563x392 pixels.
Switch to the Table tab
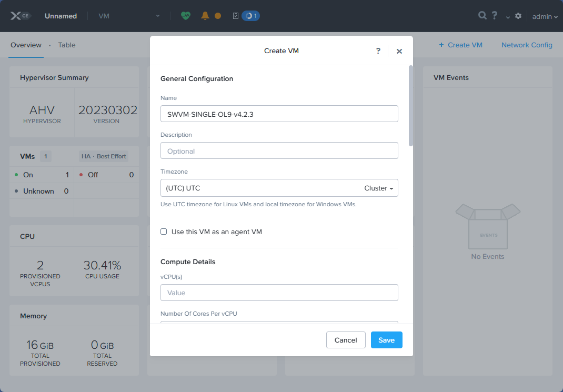[x=66, y=45]
